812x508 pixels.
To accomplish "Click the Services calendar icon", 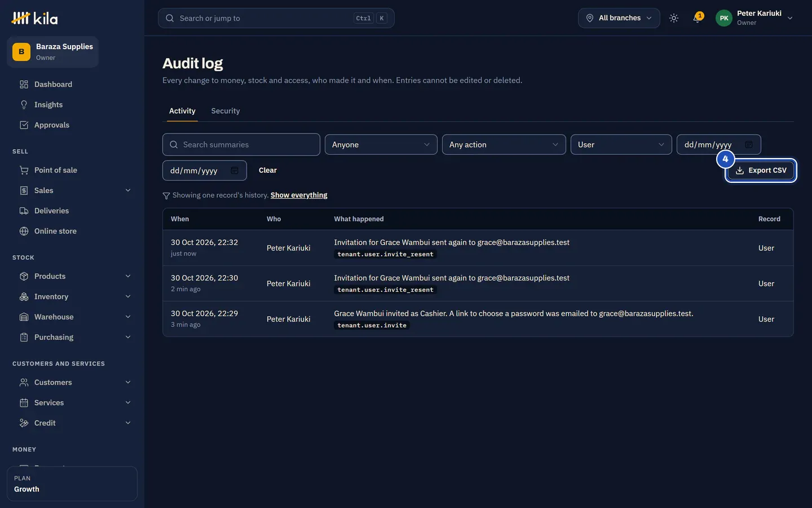I will (x=24, y=403).
